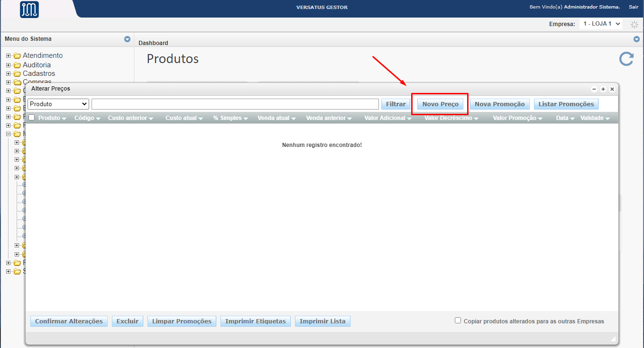Click the Novo Preço button
The width and height of the screenshot is (644, 348).
pyautogui.click(x=440, y=104)
